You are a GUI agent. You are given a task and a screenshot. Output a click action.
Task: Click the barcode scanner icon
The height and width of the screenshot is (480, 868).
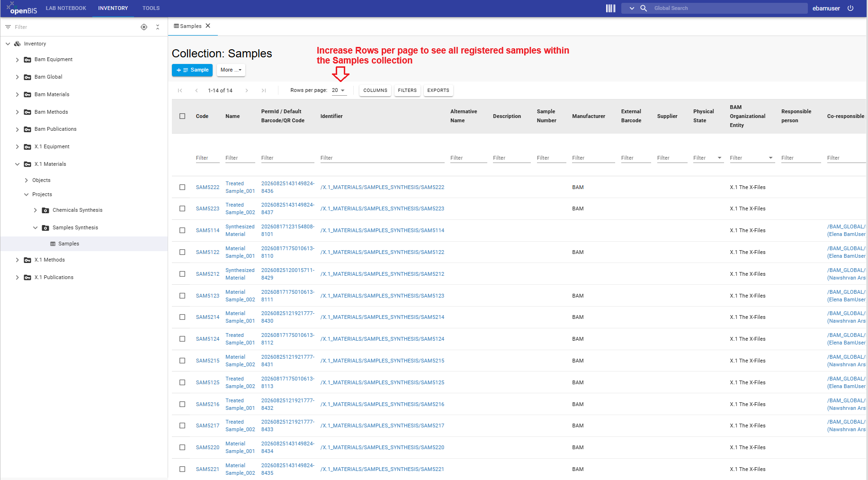click(611, 8)
